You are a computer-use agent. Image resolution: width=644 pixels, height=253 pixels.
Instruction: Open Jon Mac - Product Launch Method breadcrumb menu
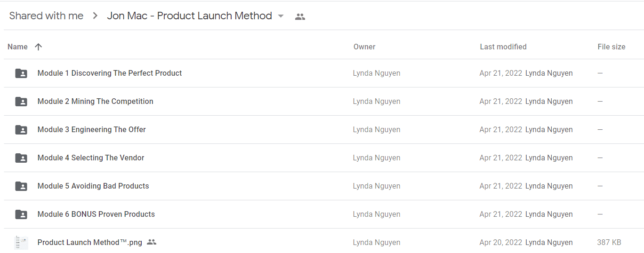coord(189,16)
